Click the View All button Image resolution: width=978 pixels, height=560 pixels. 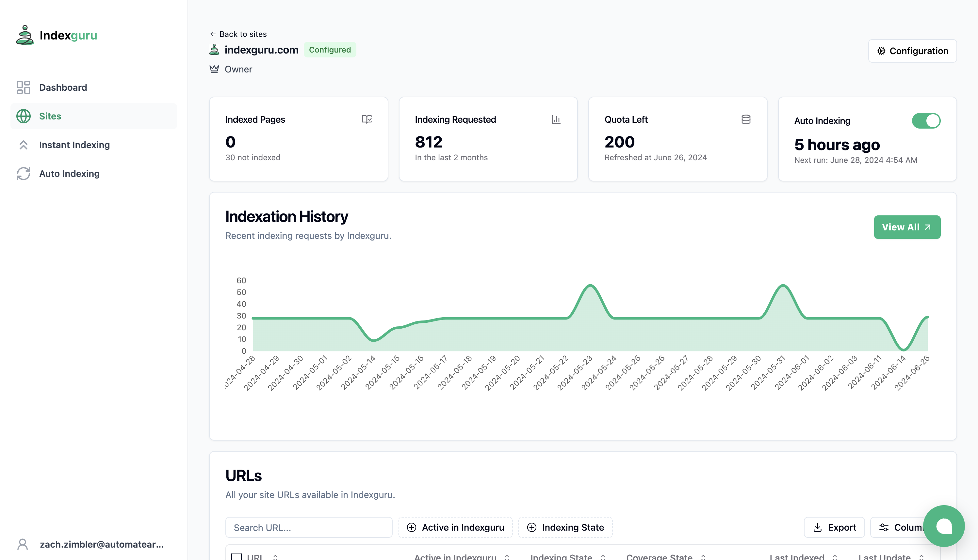[906, 227]
